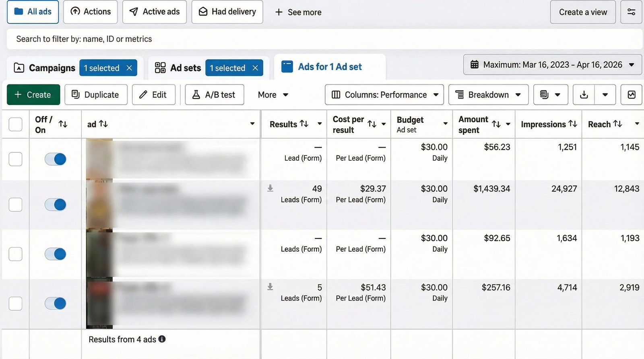Select the All ads view tab
The image size is (644, 359).
coord(33,12)
